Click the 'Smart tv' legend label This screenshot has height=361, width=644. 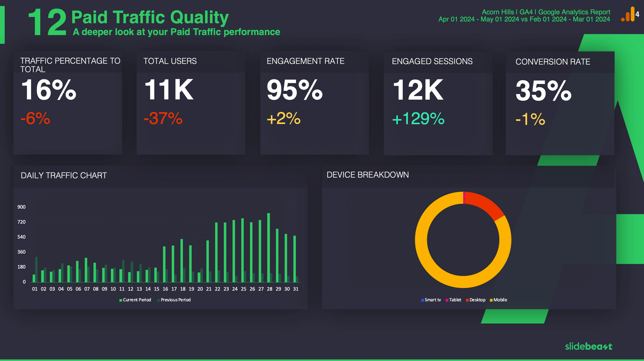[x=433, y=300]
